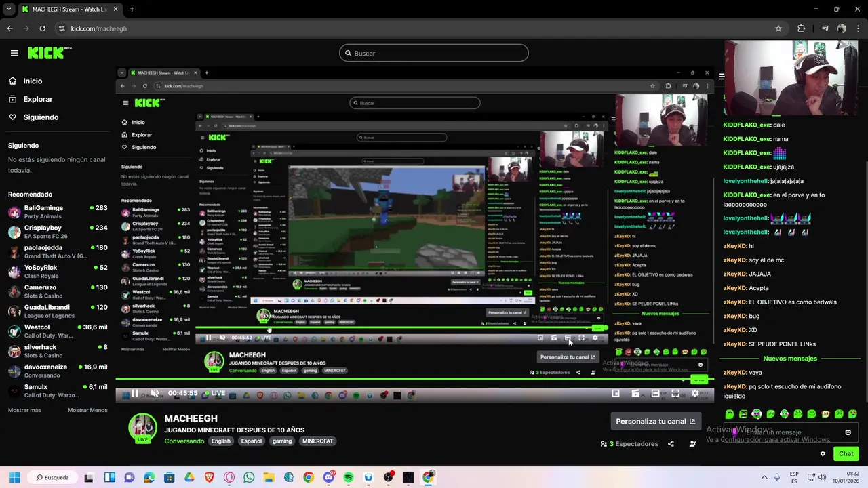Open Chrome extensions puzzle icon

click(802, 28)
